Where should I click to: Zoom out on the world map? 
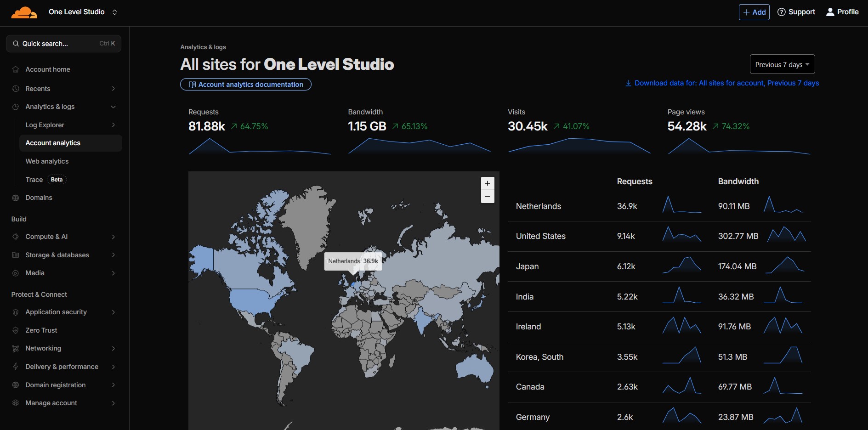click(x=488, y=197)
